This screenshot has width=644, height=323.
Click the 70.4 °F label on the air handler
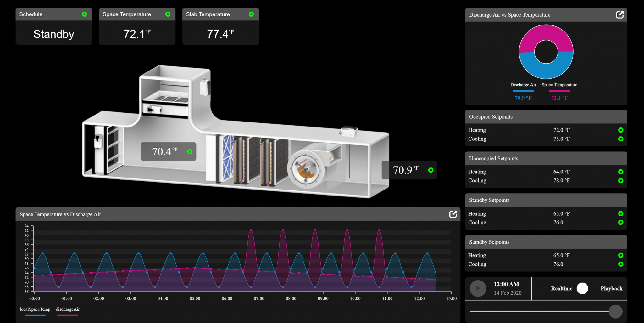click(165, 151)
